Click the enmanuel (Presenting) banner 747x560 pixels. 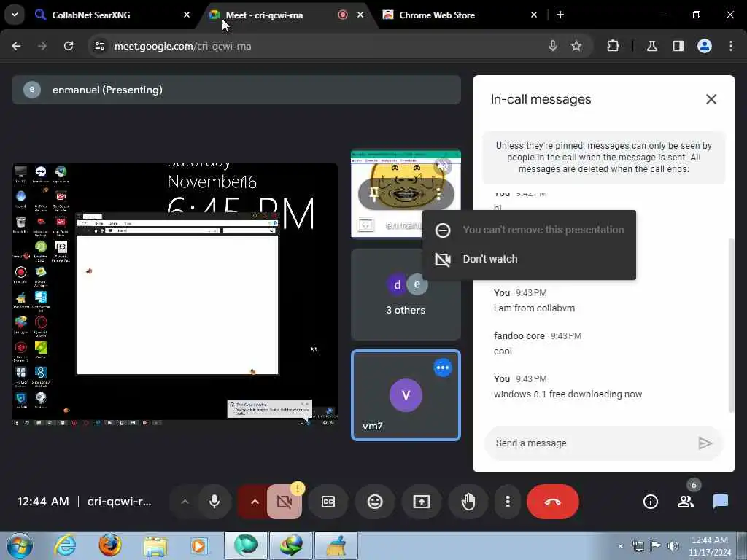tap(236, 90)
